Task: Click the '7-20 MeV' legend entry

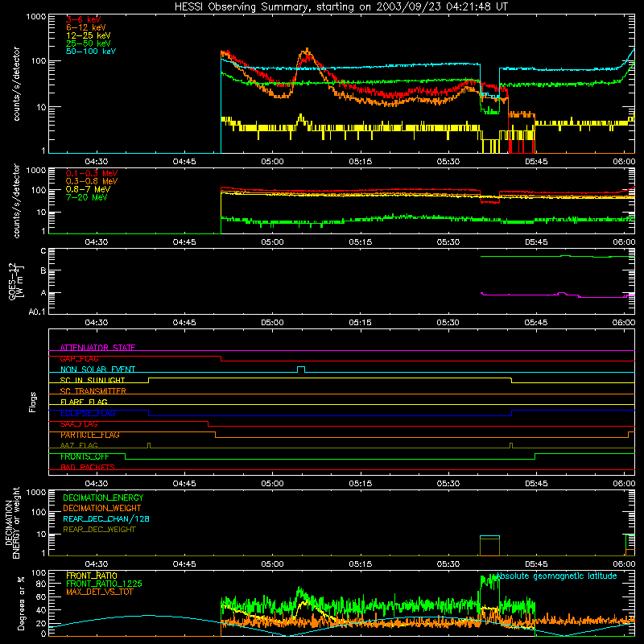Action: (86, 197)
